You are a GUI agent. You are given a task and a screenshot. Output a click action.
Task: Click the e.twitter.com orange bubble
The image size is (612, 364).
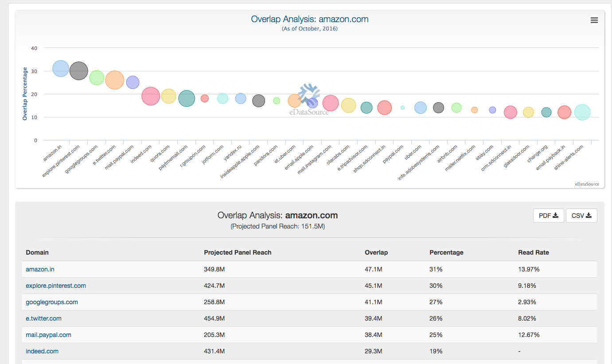click(x=115, y=80)
